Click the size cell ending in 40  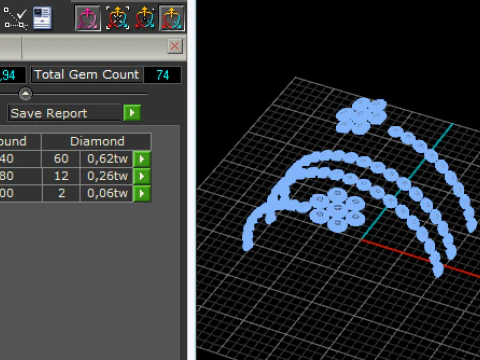click(x=20, y=159)
